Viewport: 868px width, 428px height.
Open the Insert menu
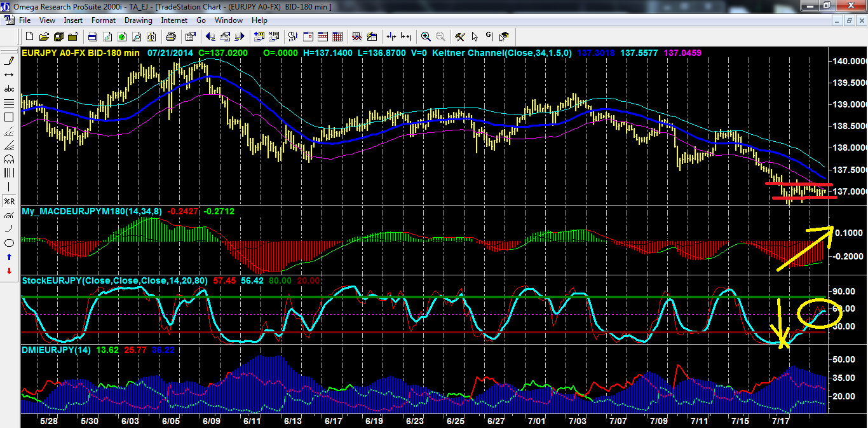click(73, 20)
